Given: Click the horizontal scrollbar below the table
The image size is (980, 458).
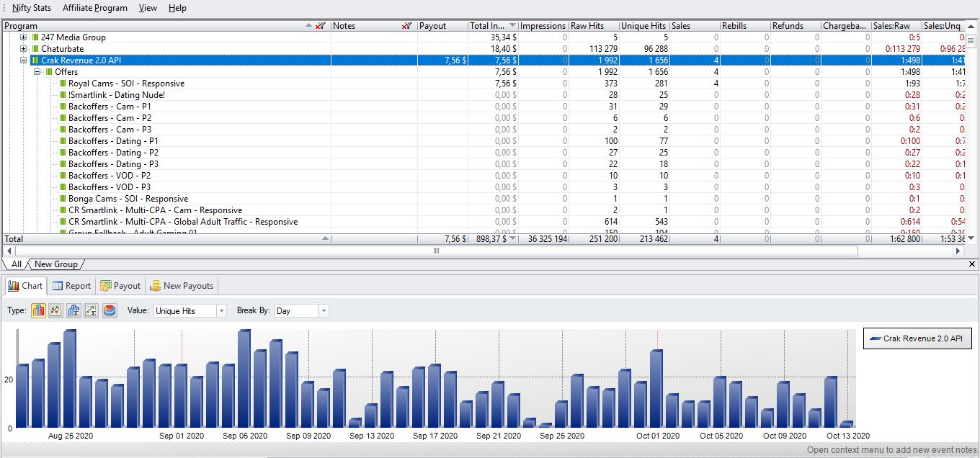Looking at the screenshot, I should tap(435, 251).
